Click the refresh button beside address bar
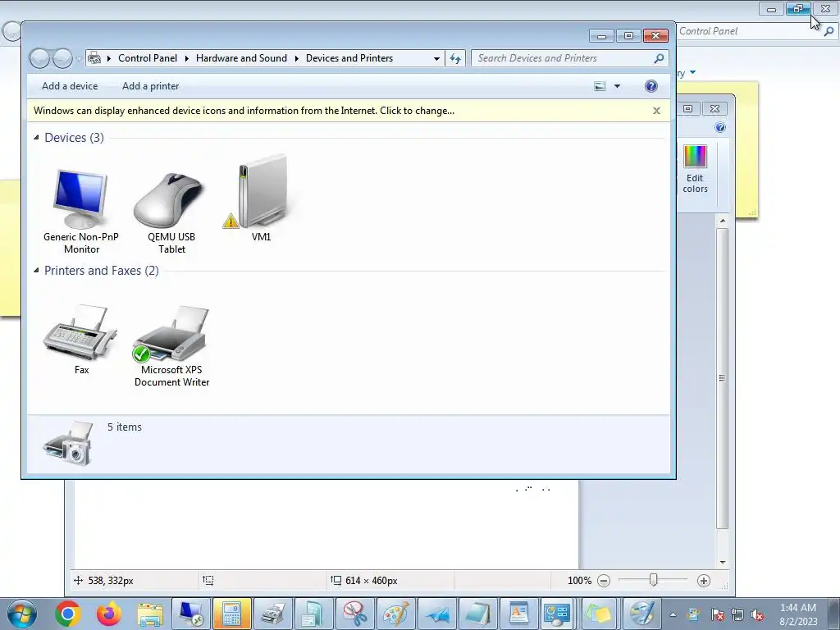The image size is (840, 630). (455, 58)
